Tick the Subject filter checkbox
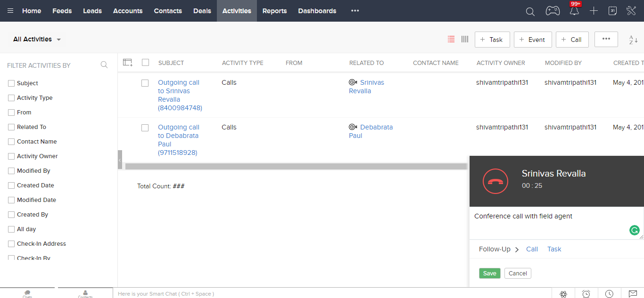The height and width of the screenshot is (298, 644). [11, 83]
